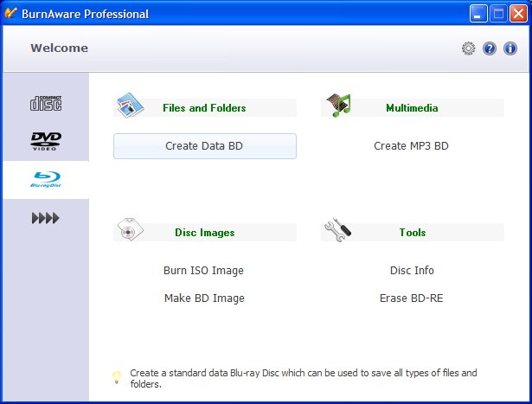Show about info via the blue i icon

(x=510, y=48)
